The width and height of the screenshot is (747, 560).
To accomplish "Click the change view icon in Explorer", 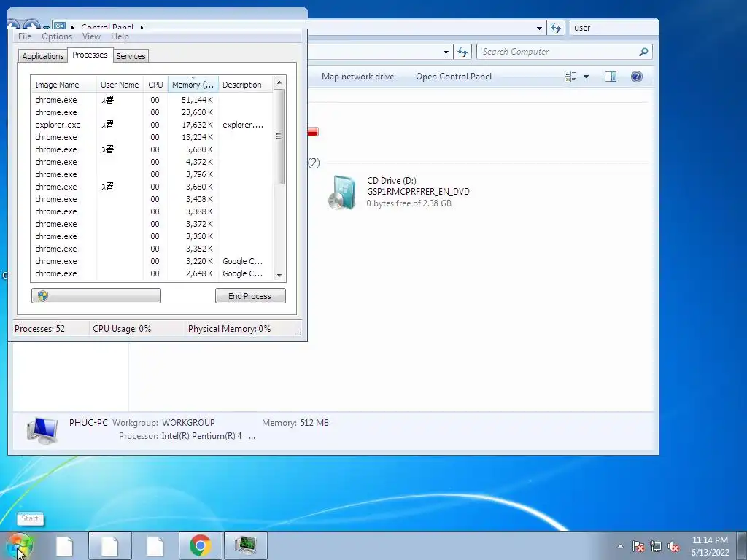I will pos(570,77).
